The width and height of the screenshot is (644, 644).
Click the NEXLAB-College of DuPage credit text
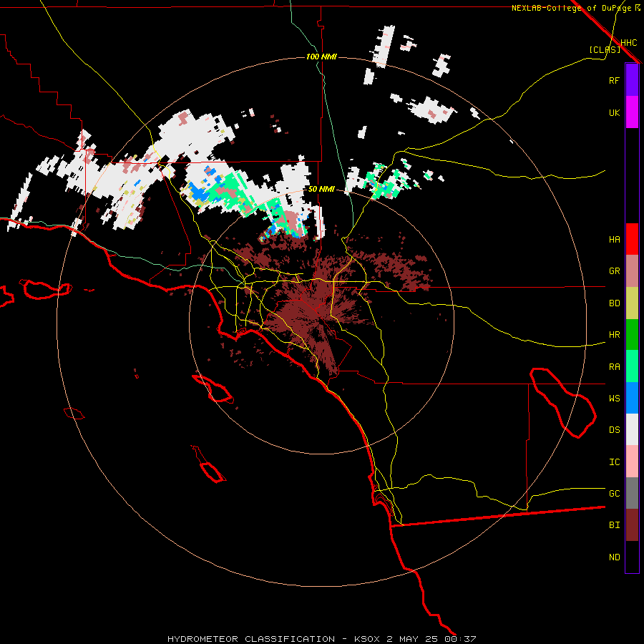tap(571, 8)
